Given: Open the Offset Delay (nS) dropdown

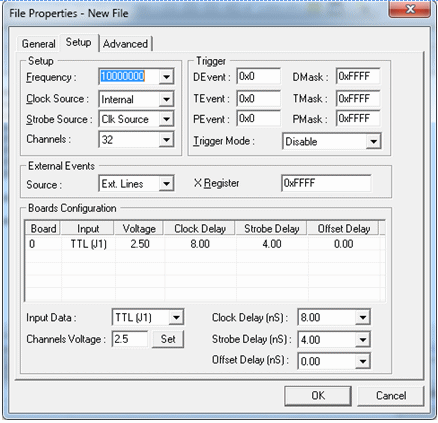Looking at the screenshot, I should (362, 361).
